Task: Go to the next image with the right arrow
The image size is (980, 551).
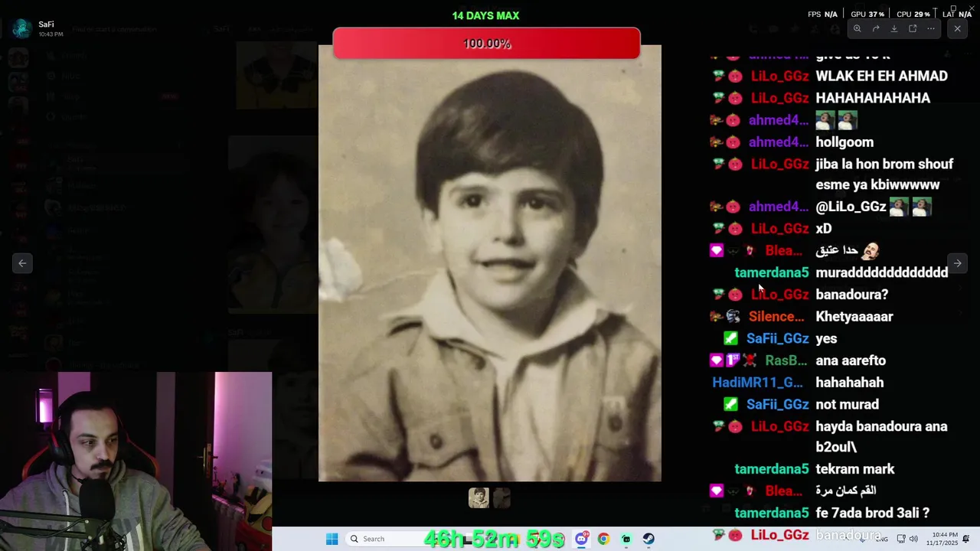Action: pyautogui.click(x=957, y=262)
